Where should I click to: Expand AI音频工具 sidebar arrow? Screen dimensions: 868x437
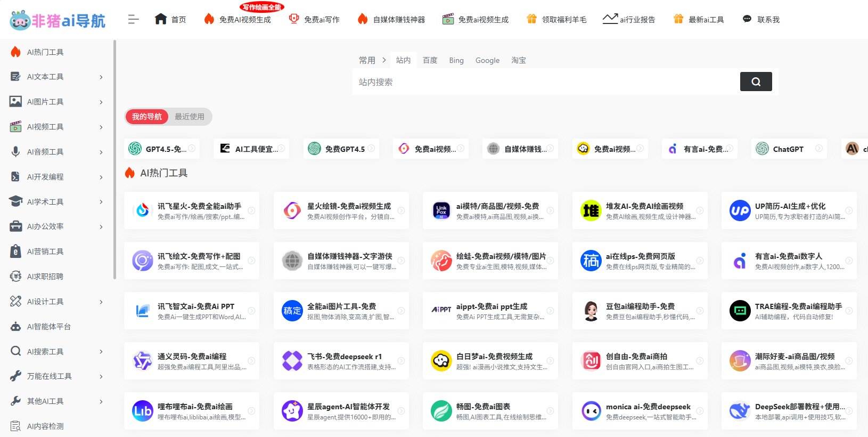click(101, 152)
